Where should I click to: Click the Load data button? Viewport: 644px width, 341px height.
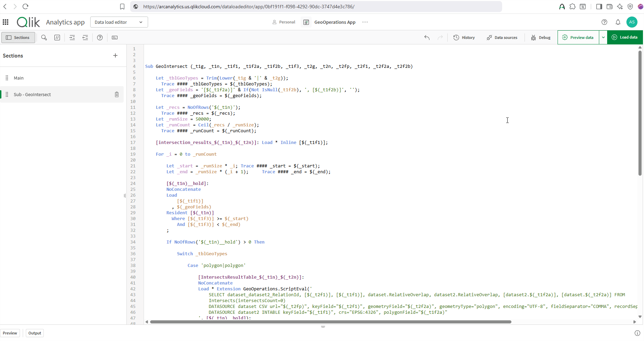click(x=625, y=38)
